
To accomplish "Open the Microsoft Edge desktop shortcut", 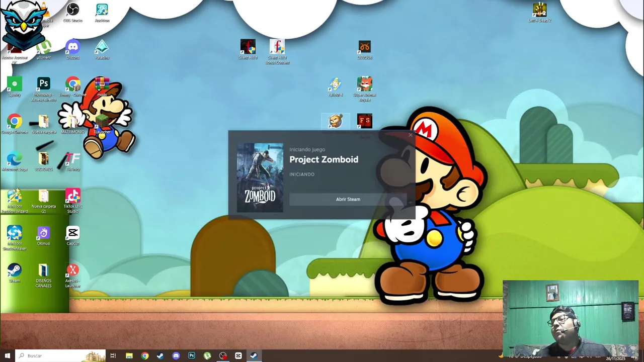I will tap(15, 162).
